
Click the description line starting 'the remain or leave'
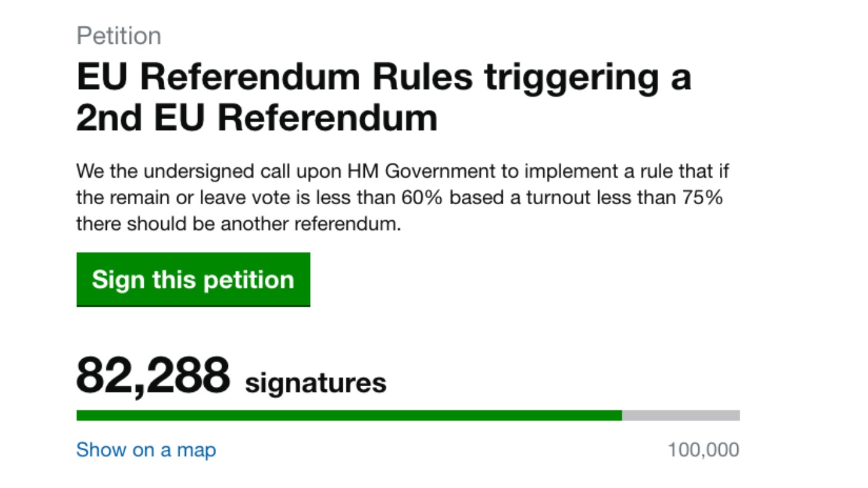coord(399,198)
